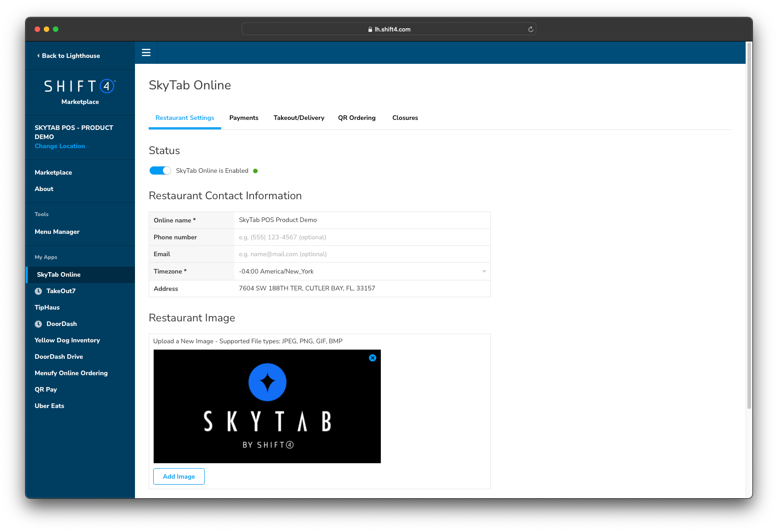Switch to the Payments tab
This screenshot has height=532, width=778.
tap(244, 118)
